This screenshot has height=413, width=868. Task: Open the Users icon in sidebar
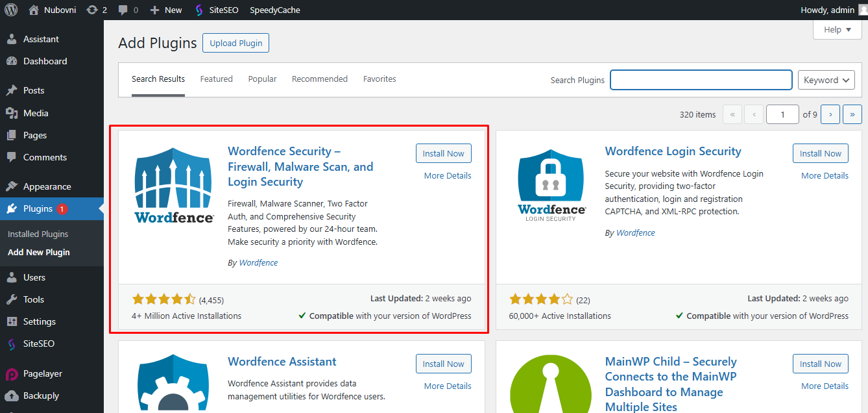tap(12, 277)
